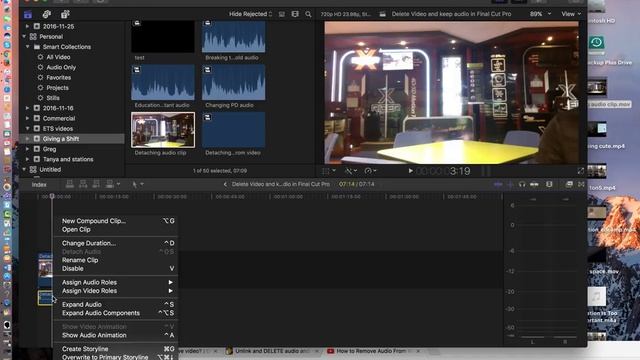Expand the 2016-11-16 event
The width and height of the screenshot is (640, 360).
[x=27, y=108]
